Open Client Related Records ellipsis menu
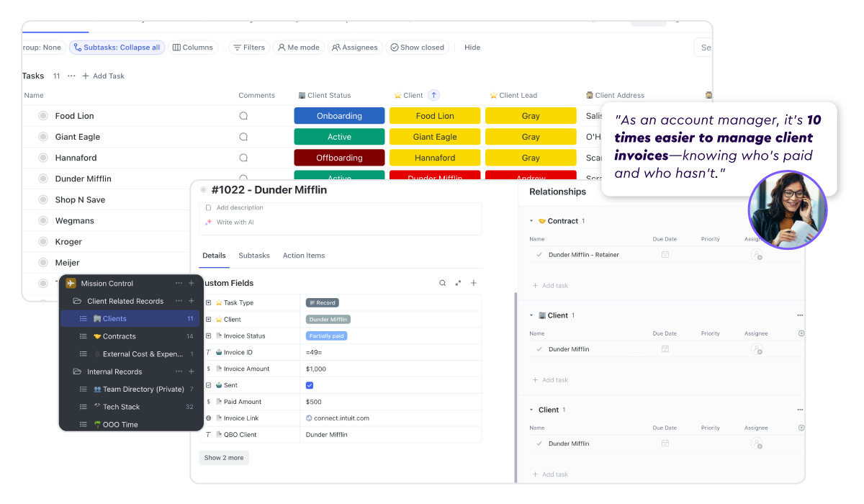The image size is (864, 504). [x=179, y=301]
